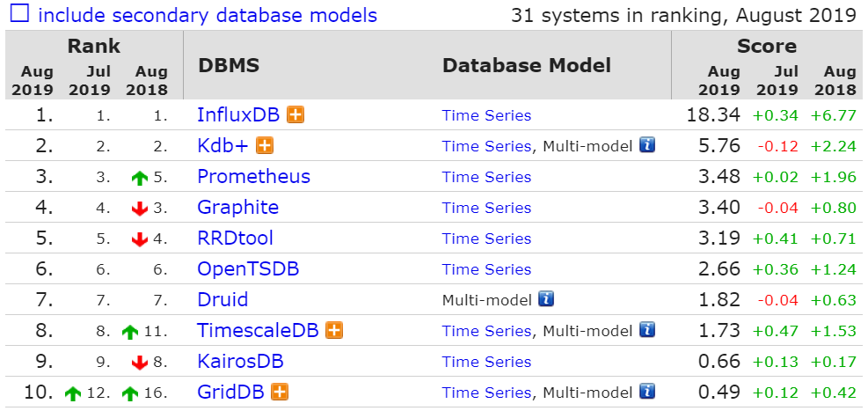The width and height of the screenshot is (868, 411).
Task: Open the Prometheus DBMS link
Action: point(253,177)
